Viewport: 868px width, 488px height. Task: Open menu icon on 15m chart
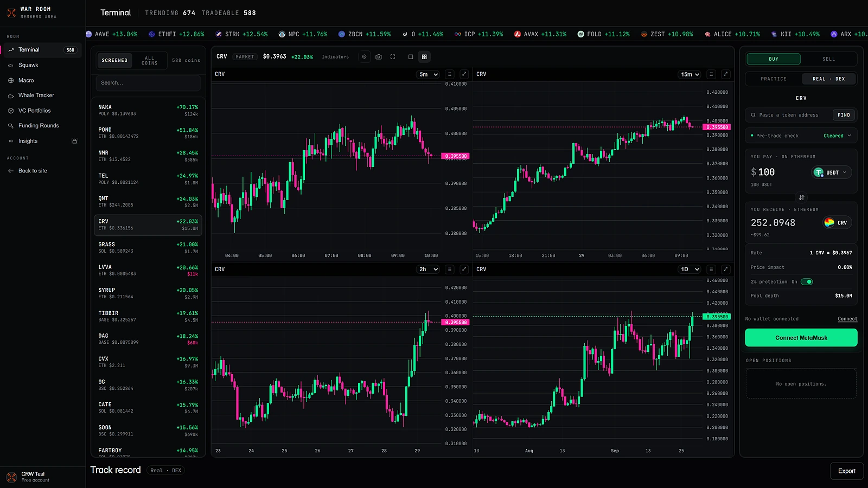[711, 74]
